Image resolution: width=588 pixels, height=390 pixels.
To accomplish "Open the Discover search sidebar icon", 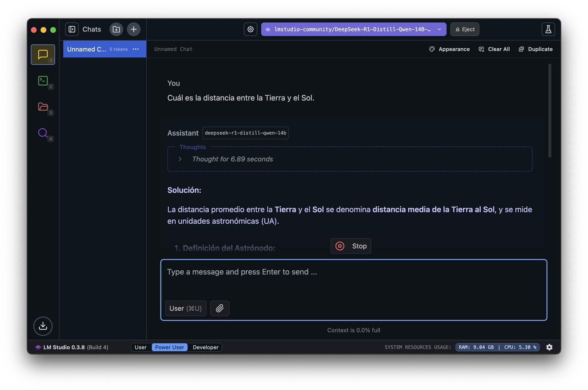I will pyautogui.click(x=43, y=133).
